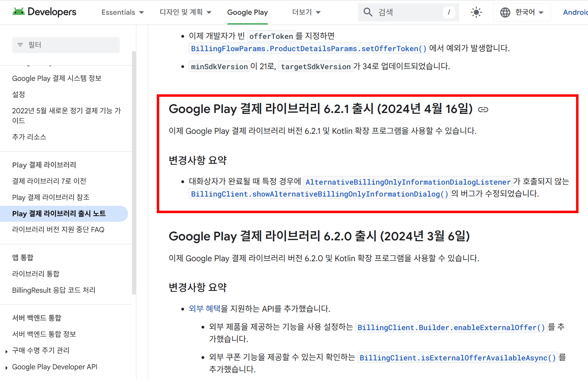The height and width of the screenshot is (380, 588).
Task: Click the filter lines icon in sidebar
Action: [x=20, y=45]
